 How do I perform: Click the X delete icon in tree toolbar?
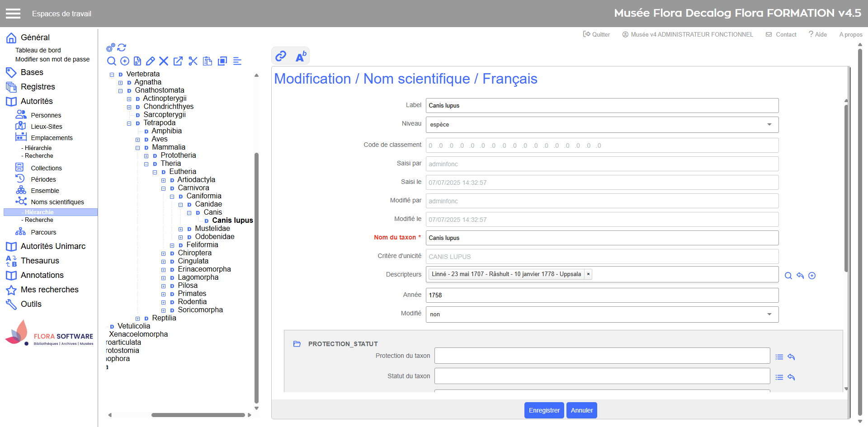(164, 61)
